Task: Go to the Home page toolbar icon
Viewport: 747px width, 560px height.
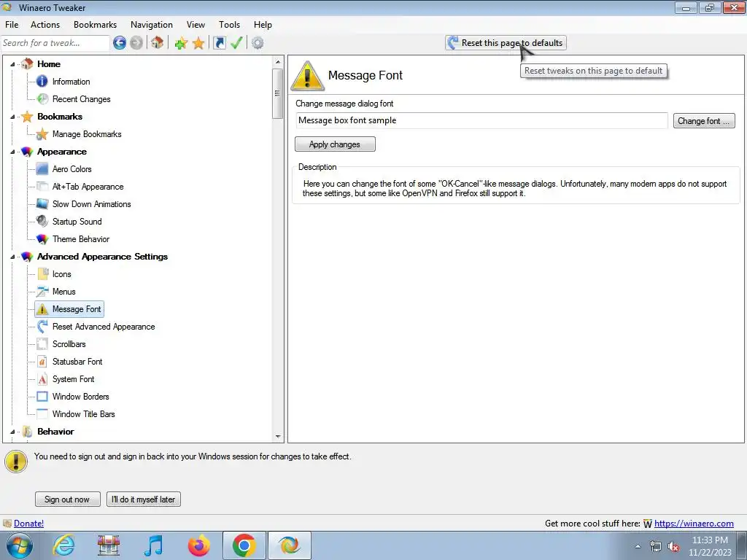Action: 158,43
